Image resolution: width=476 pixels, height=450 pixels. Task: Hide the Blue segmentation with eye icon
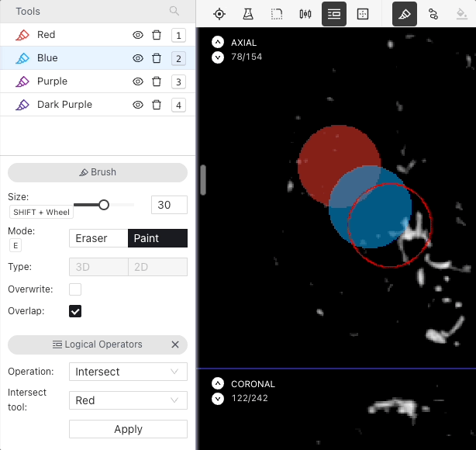138,58
